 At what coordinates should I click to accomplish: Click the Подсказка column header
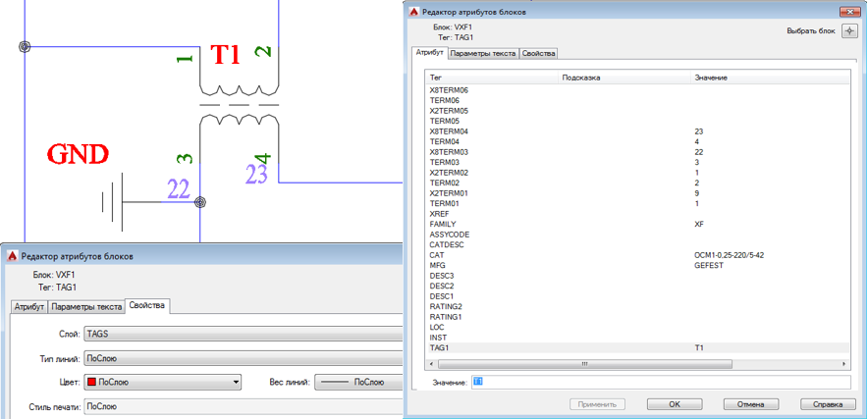624,78
